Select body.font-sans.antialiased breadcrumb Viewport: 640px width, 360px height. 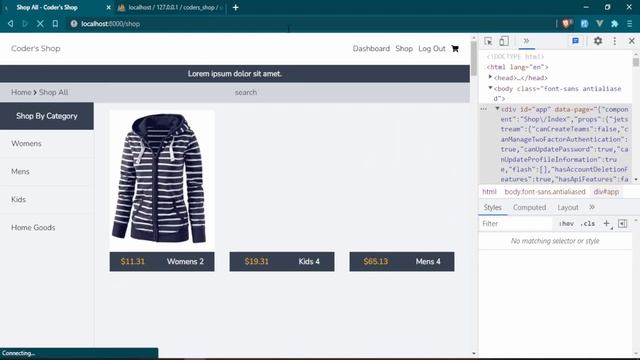[x=545, y=191]
